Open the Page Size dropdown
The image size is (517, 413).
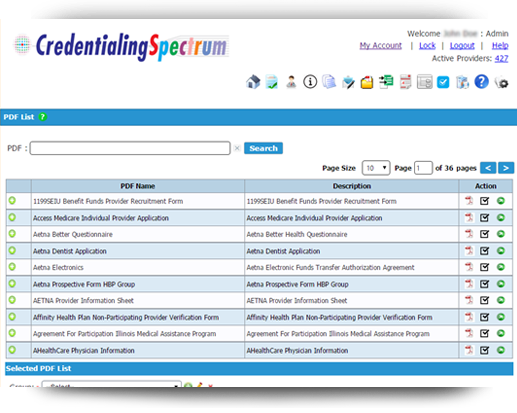tap(376, 168)
